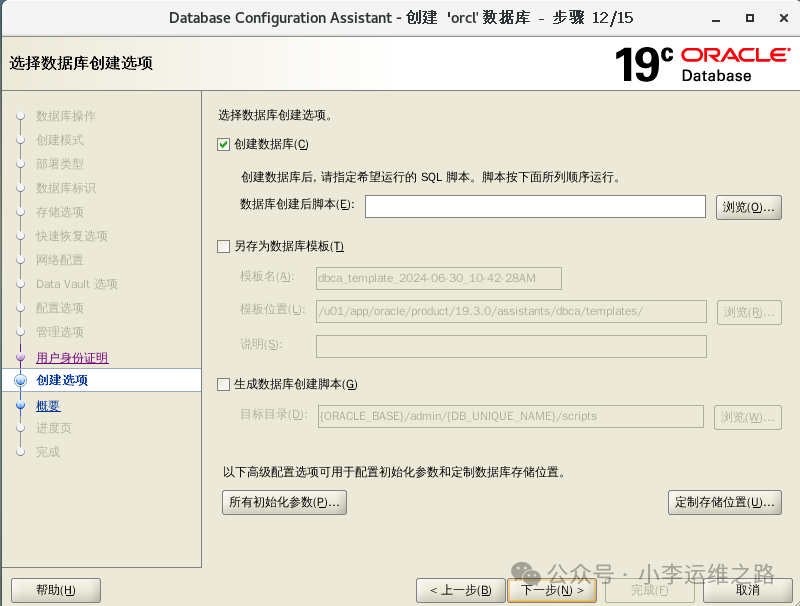
Task: Click the 创建模式 step label
Action: (x=60, y=140)
